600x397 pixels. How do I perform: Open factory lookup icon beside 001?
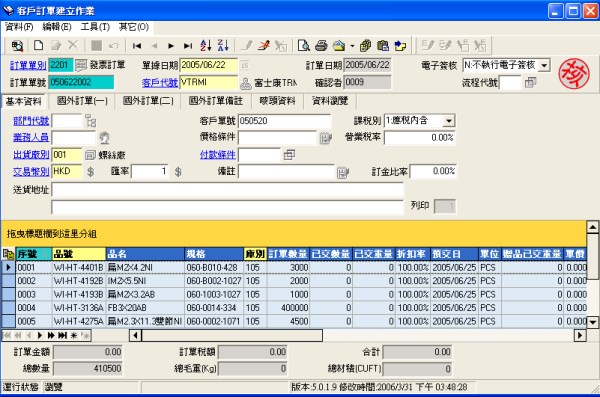90,155
